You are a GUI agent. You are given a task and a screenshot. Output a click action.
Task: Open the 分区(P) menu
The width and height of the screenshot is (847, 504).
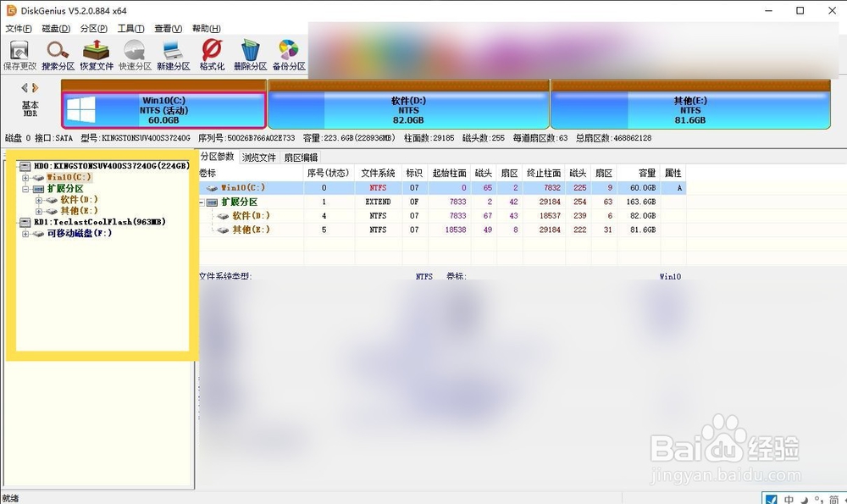point(93,29)
